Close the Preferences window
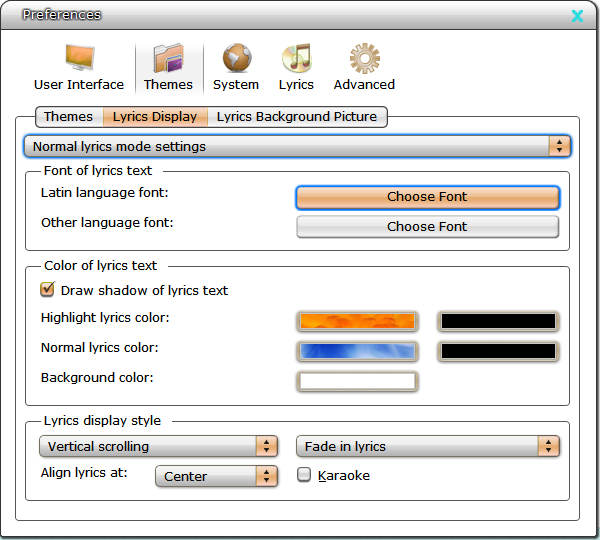Screen dimensions: 600x540 point(577,15)
